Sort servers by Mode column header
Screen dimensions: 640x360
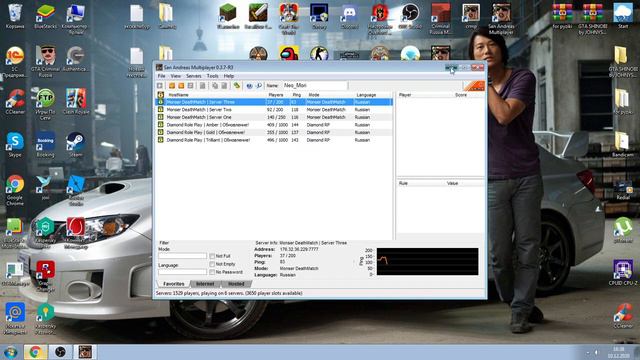point(329,95)
